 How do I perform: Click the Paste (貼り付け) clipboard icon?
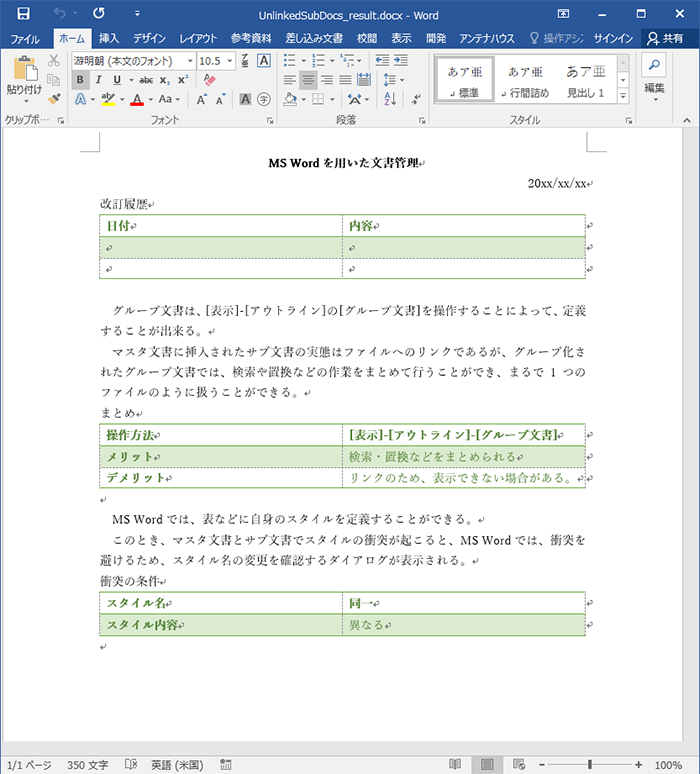[24, 73]
